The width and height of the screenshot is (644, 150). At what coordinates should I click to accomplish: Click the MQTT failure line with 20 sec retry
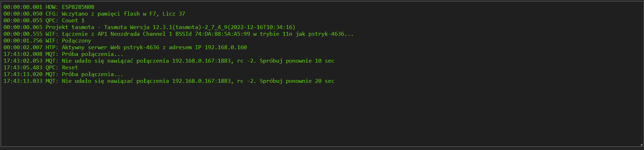pyautogui.click(x=169, y=81)
